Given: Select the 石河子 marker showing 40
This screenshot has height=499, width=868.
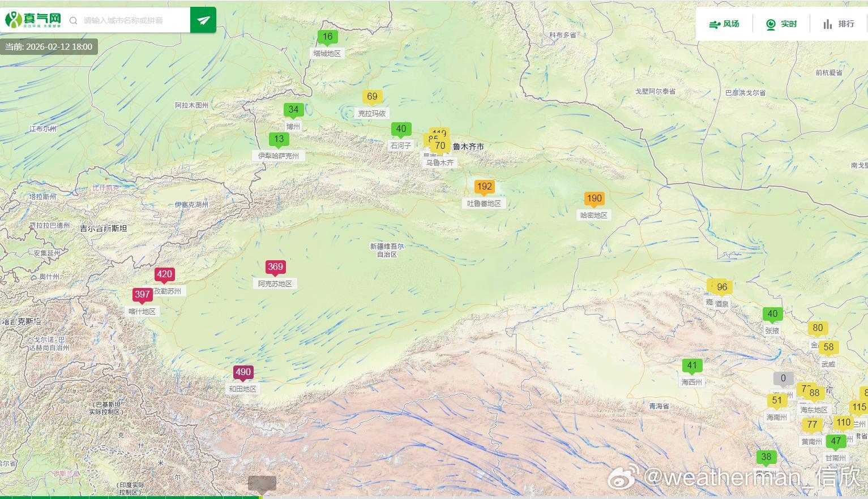Looking at the screenshot, I should coord(401,130).
